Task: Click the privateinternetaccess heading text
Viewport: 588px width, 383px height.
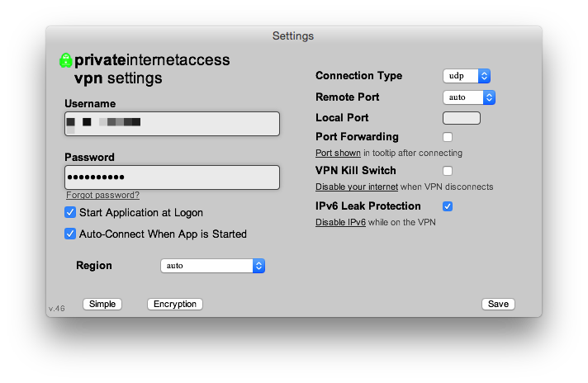Action: pos(152,60)
